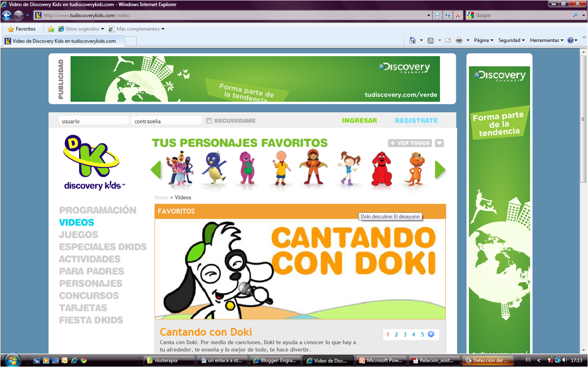Viewport: 588px width, 367px height.
Task: Expand the Sitios sugeridos dropdown
Action: pyautogui.click(x=103, y=29)
